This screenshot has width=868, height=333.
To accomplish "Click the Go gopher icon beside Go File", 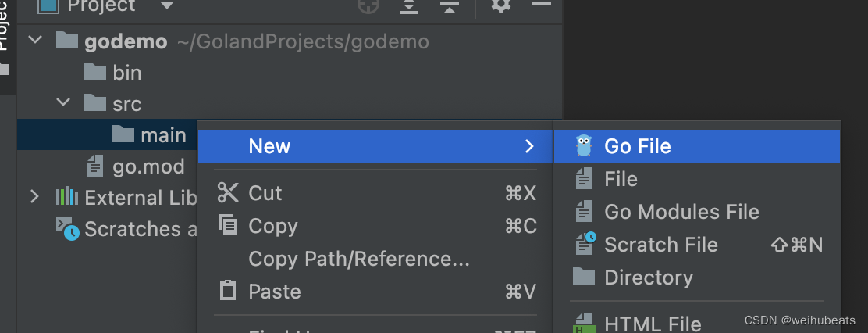I will 583,146.
